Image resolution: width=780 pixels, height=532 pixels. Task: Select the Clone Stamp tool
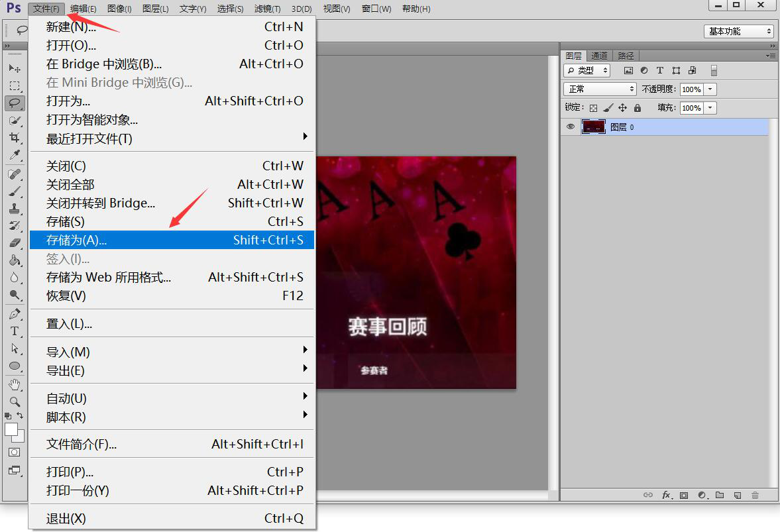(x=15, y=209)
